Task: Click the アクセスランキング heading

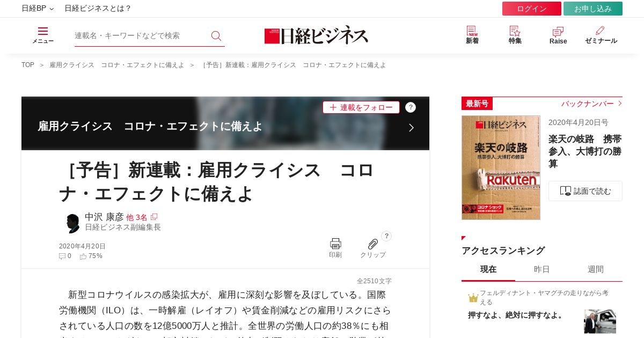Action: (503, 251)
